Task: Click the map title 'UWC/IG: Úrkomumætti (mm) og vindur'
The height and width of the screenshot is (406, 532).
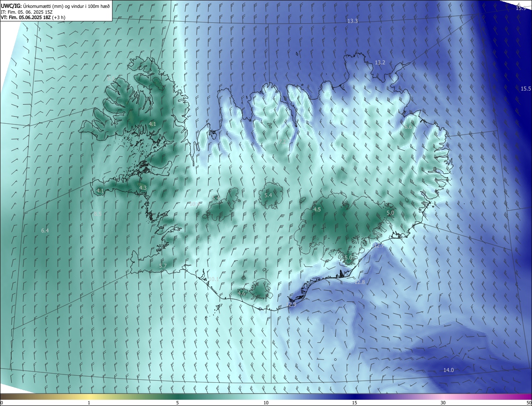Action: pyautogui.click(x=56, y=6)
